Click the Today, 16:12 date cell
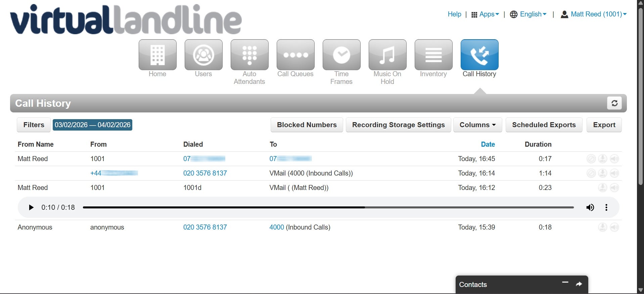 point(476,188)
